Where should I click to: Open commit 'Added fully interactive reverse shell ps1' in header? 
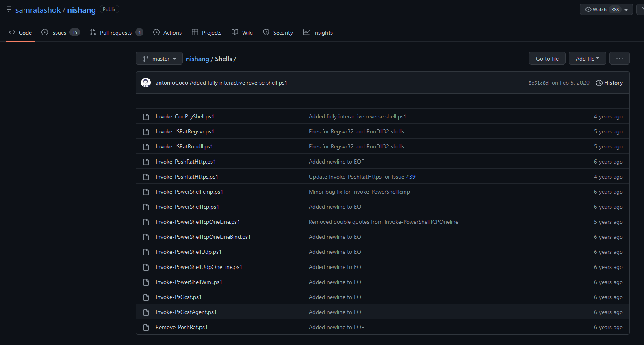(x=239, y=83)
